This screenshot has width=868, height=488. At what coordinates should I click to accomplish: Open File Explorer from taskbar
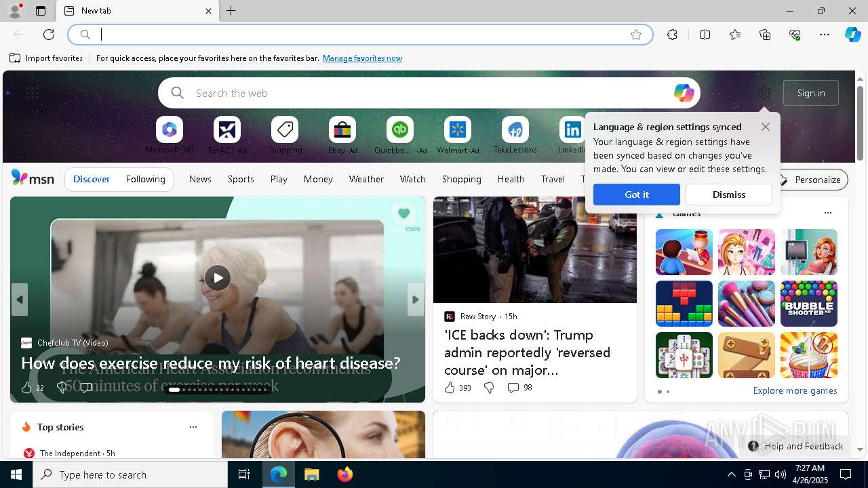tap(312, 474)
